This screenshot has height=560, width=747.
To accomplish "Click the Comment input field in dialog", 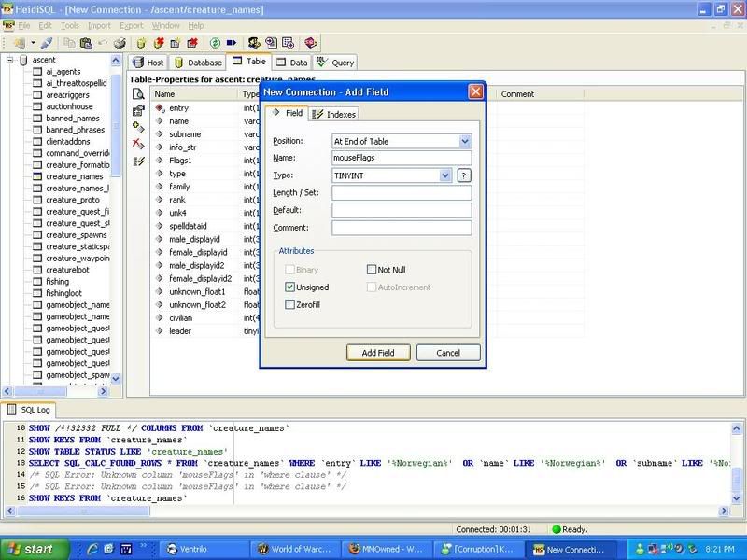I will (402, 228).
